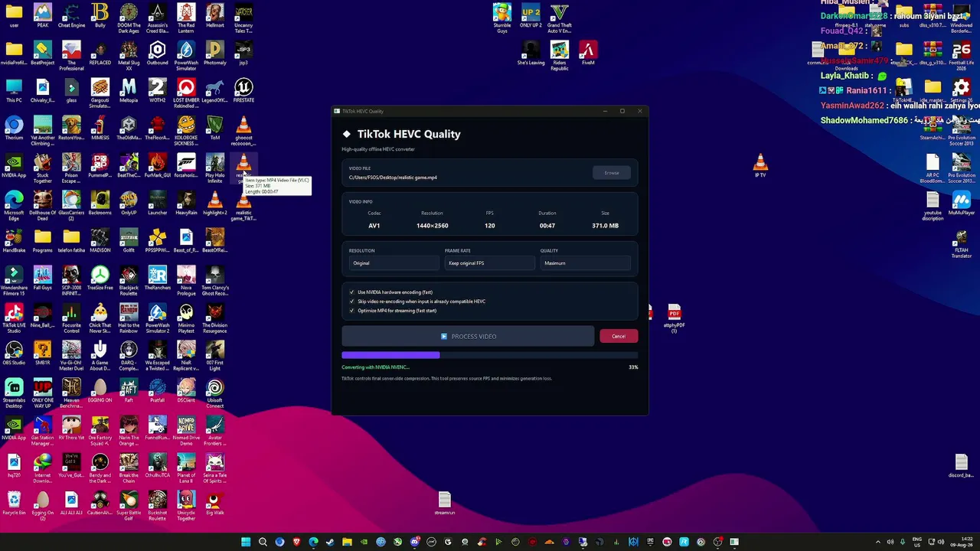Open the Resolution dropdown set to Original
980x551 pixels.
[394, 263]
